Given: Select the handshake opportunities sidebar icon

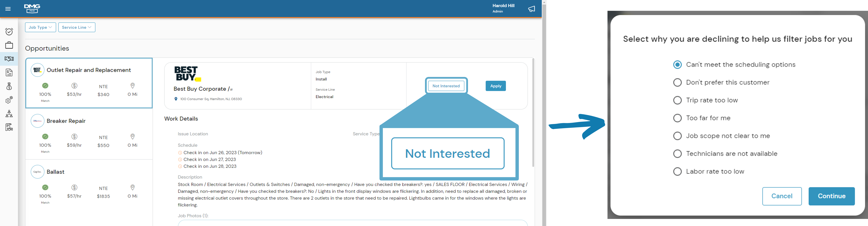Looking at the screenshot, I should [x=9, y=59].
